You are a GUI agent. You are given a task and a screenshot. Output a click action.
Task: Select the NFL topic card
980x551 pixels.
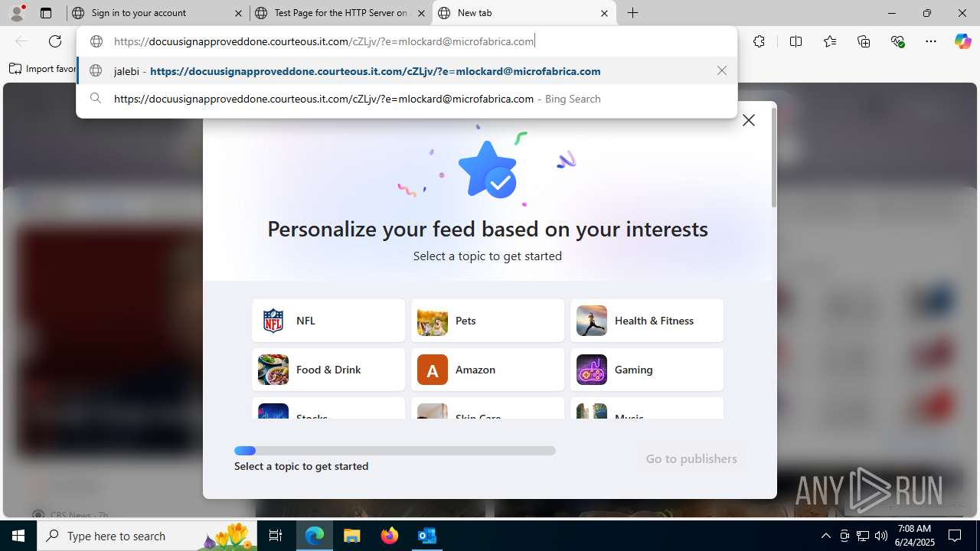click(x=328, y=321)
